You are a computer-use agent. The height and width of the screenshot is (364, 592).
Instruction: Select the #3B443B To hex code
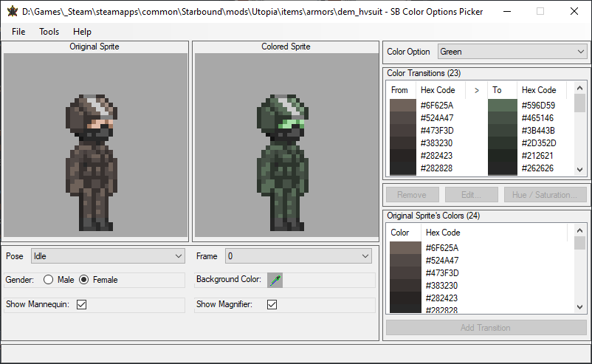[538, 131]
